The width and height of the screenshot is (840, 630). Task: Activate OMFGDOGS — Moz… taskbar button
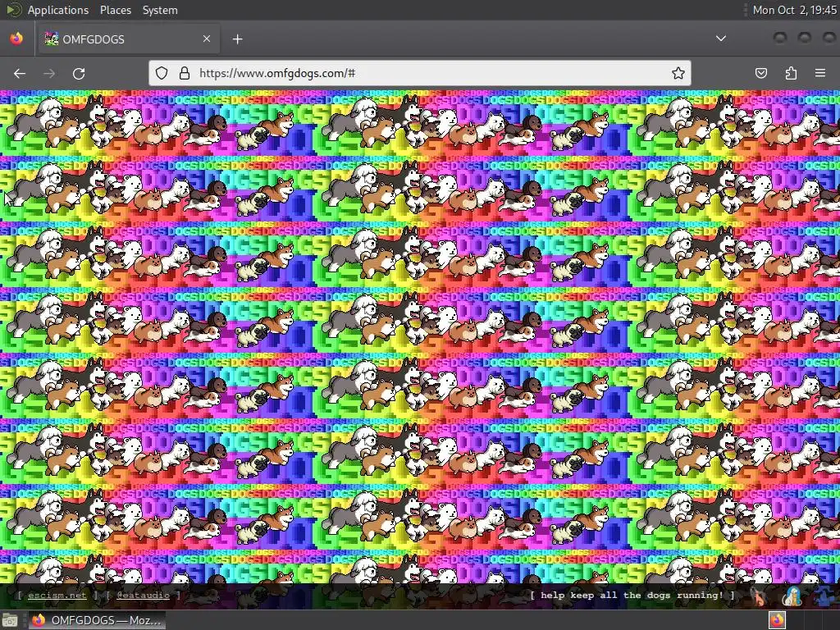click(97, 620)
